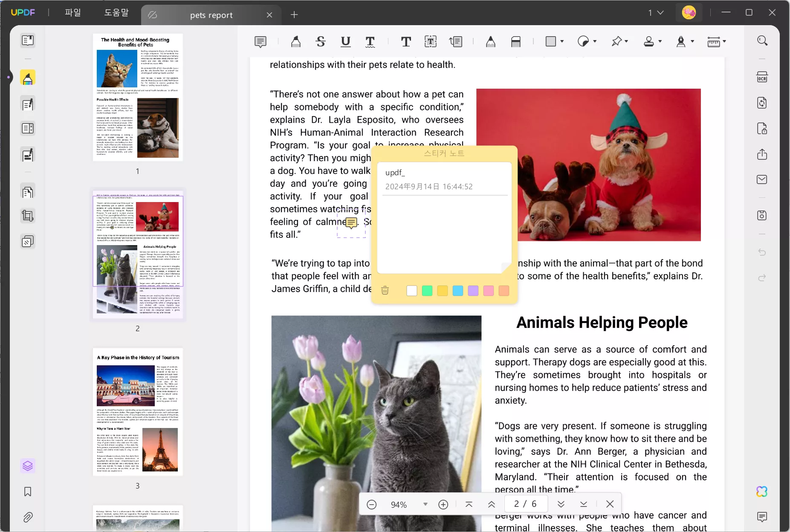Select the strikethrough tool
The image size is (790, 532).
point(321,41)
